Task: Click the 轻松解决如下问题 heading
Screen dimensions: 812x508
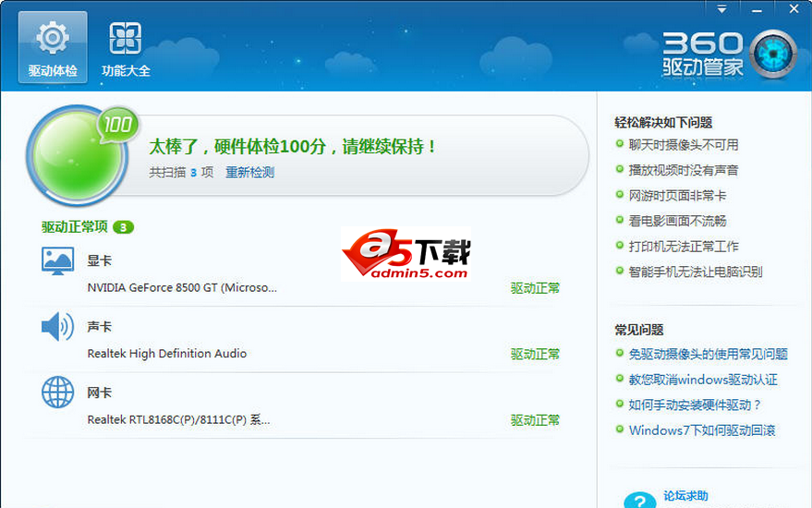Action: tap(663, 123)
